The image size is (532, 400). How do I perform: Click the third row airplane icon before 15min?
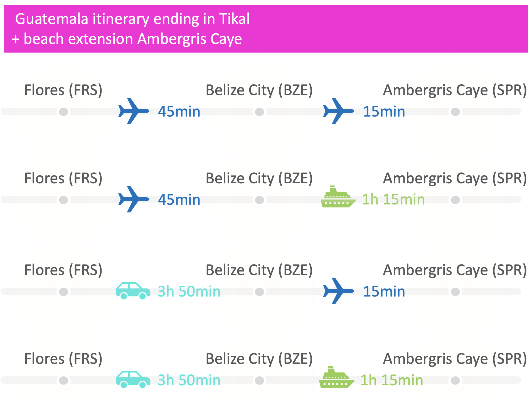click(339, 291)
